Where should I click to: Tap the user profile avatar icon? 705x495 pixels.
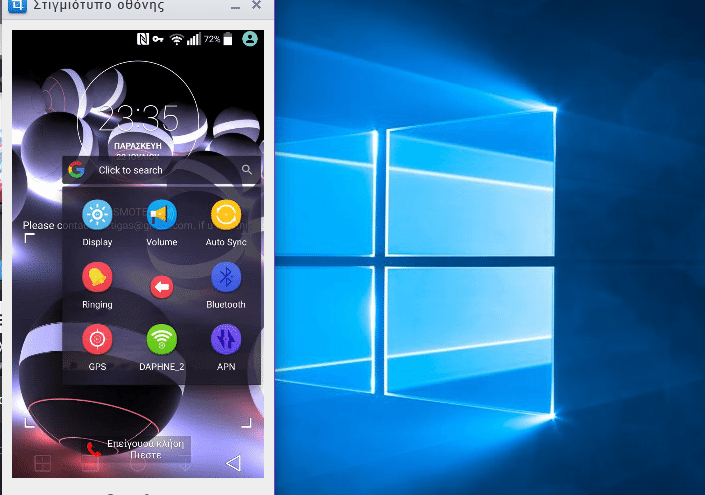tap(250, 39)
